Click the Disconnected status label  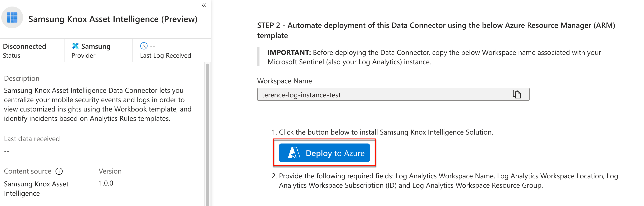click(24, 47)
